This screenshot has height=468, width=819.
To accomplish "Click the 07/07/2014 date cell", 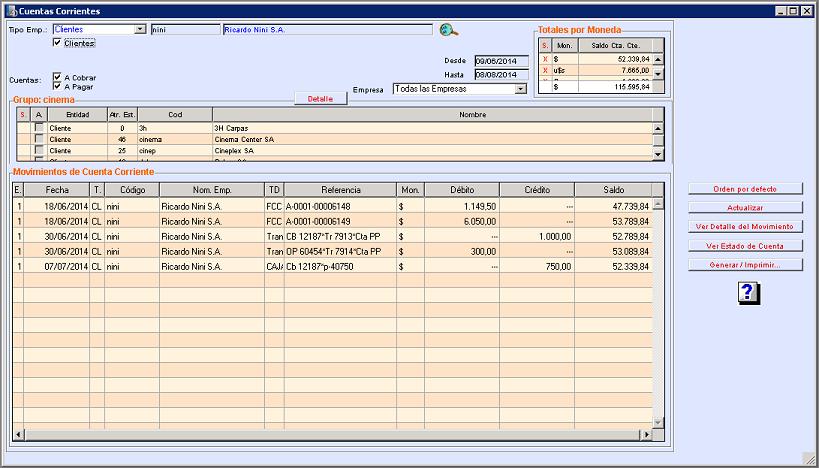I will click(x=56, y=267).
